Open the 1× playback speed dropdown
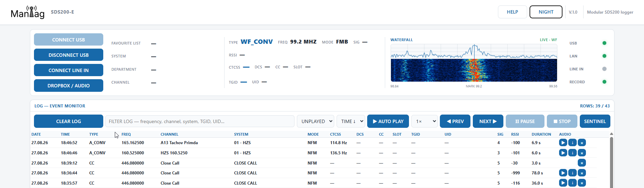The width and height of the screenshot is (644, 188). click(425, 121)
